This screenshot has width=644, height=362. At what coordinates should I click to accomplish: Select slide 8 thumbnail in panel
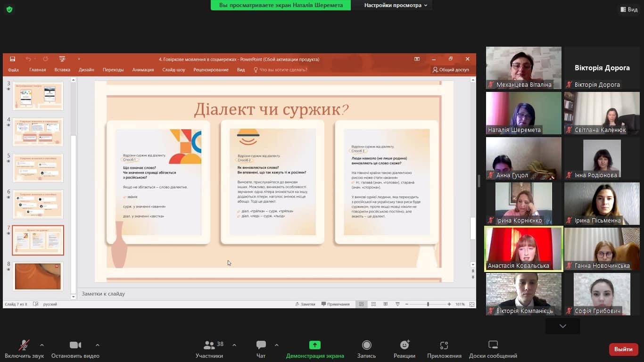click(x=38, y=276)
